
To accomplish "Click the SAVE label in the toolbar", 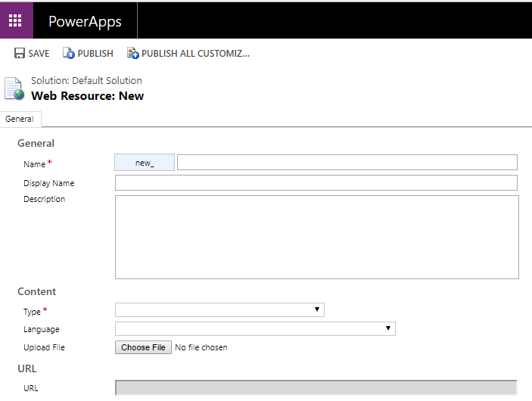I will (39, 54).
